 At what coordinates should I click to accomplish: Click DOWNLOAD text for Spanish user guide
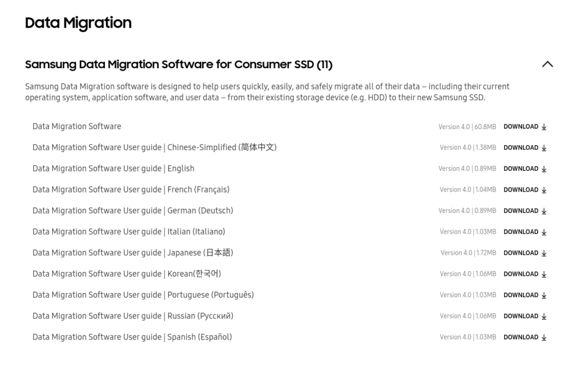pos(521,337)
